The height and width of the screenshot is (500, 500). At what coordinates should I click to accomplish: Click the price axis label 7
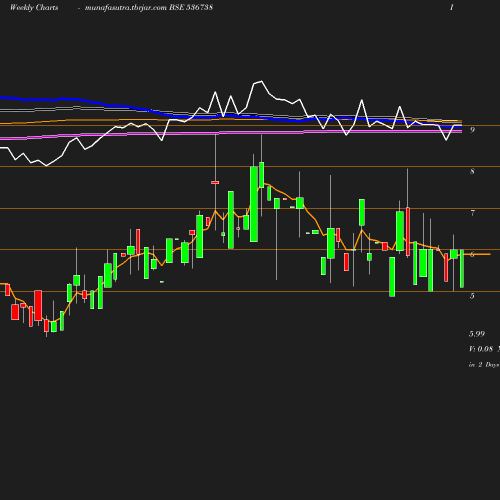(472, 213)
